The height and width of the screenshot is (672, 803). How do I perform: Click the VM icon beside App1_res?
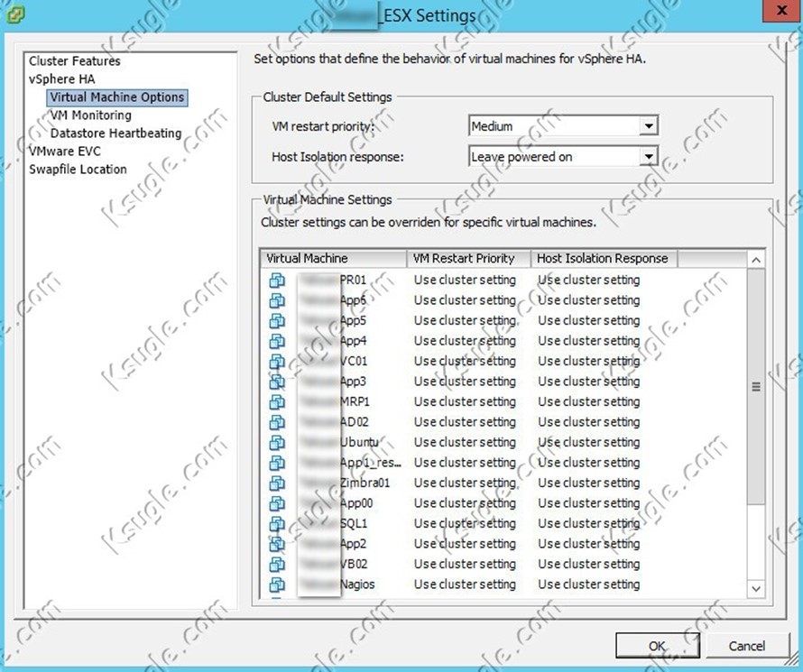[277, 463]
